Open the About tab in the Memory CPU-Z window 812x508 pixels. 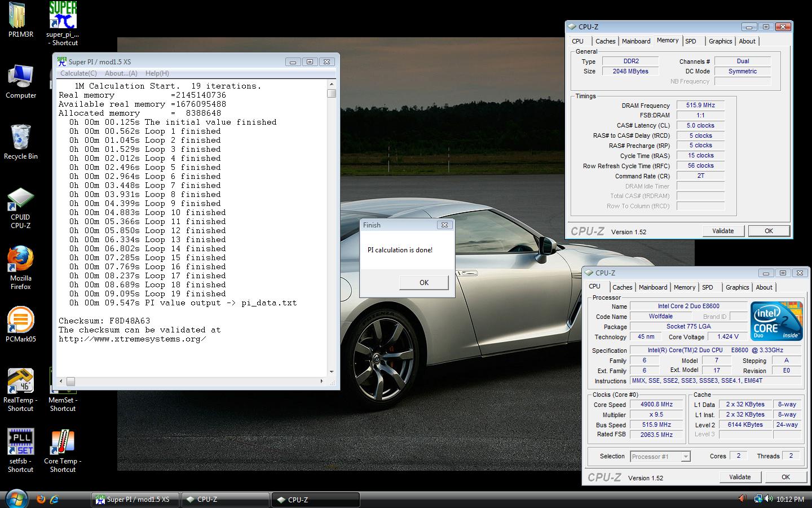pyautogui.click(x=747, y=41)
